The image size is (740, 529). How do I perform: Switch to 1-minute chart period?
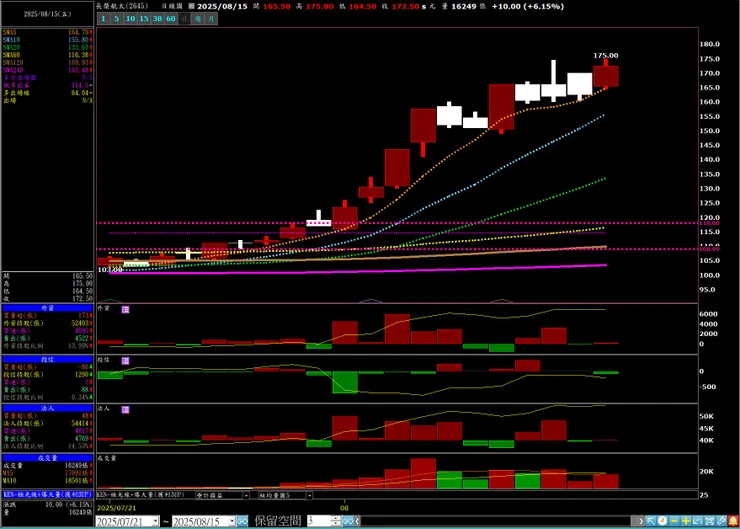[103, 19]
